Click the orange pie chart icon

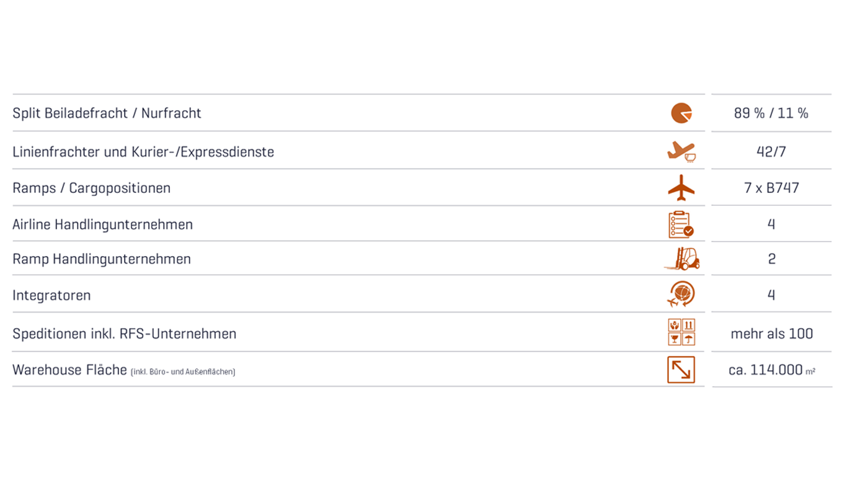pos(681,113)
